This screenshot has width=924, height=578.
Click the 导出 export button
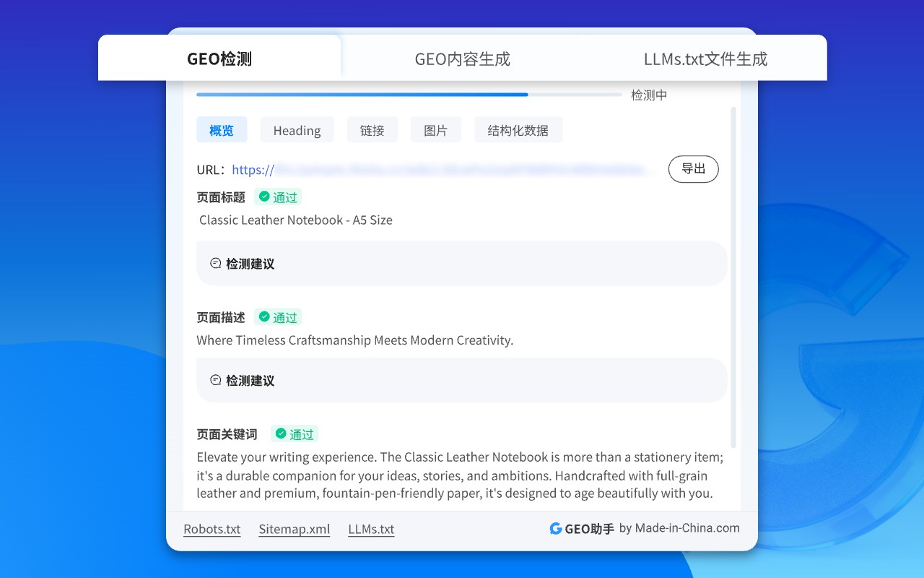[x=694, y=168]
